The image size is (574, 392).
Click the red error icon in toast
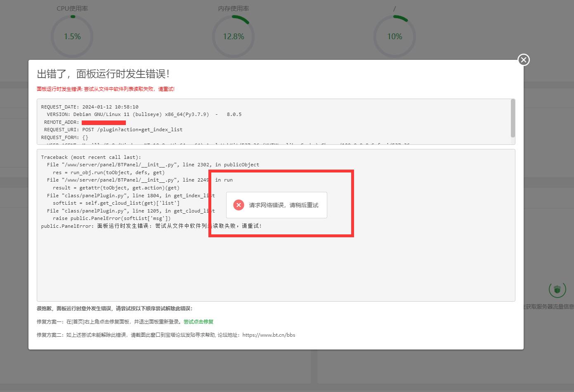[239, 205]
